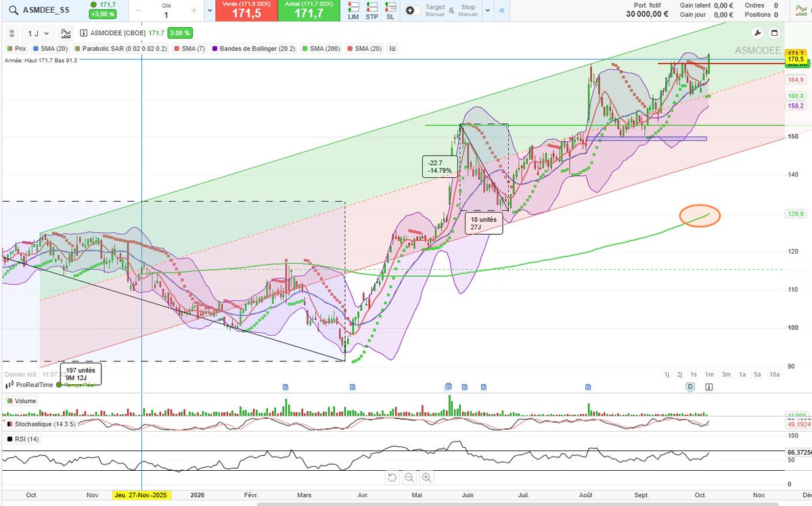This screenshot has height=506, width=812.
Task: Click the 18 unités 27J measurement label
Action: pos(484,224)
